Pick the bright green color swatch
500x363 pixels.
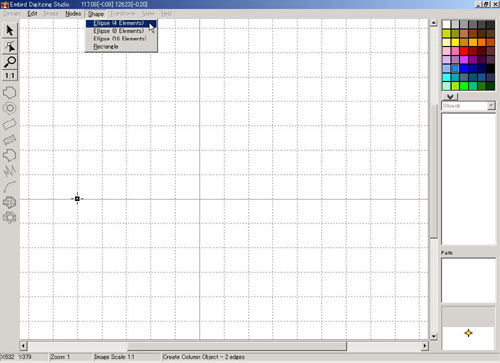tap(464, 86)
